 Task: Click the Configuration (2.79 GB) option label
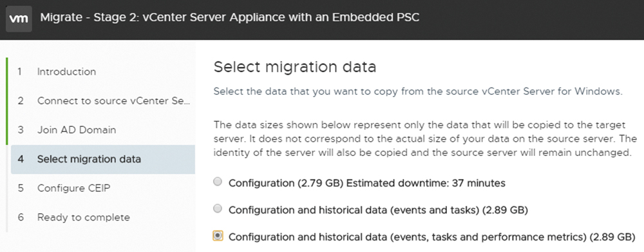point(286,183)
